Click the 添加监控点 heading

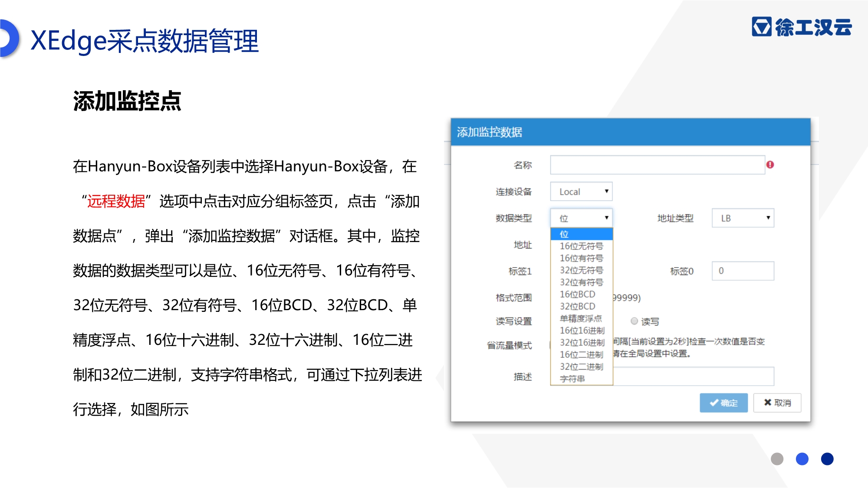127,101
